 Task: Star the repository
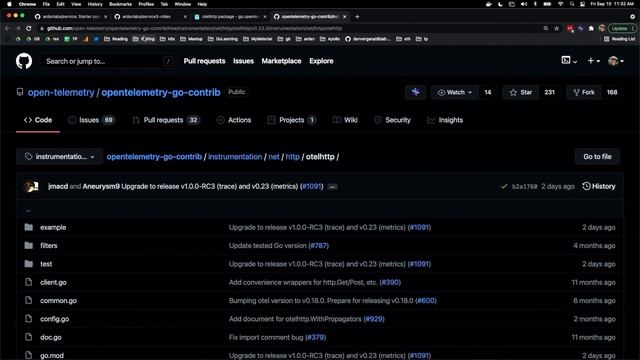(x=520, y=92)
